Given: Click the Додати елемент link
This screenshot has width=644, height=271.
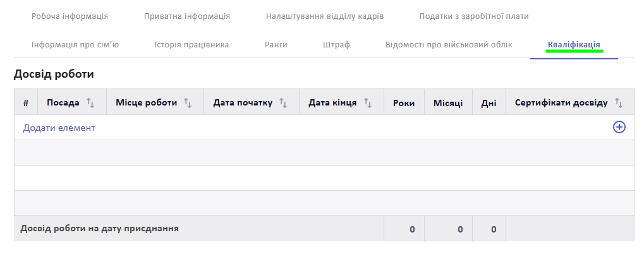Looking at the screenshot, I should click(x=59, y=128).
